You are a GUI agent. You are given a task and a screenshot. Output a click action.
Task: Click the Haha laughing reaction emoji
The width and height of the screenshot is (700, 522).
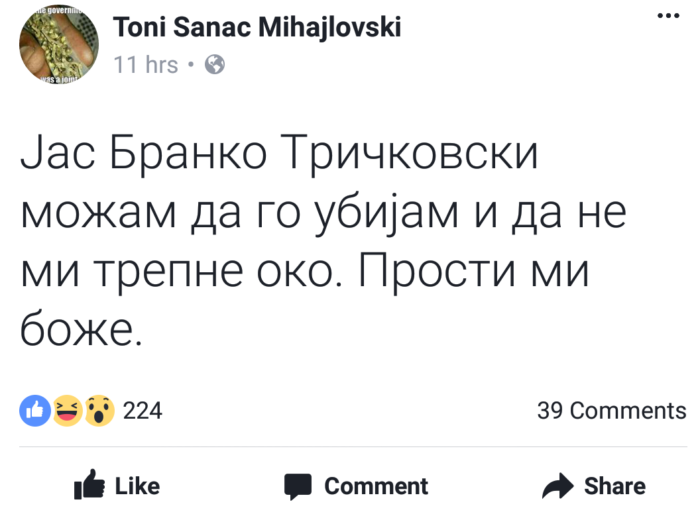coord(67,410)
